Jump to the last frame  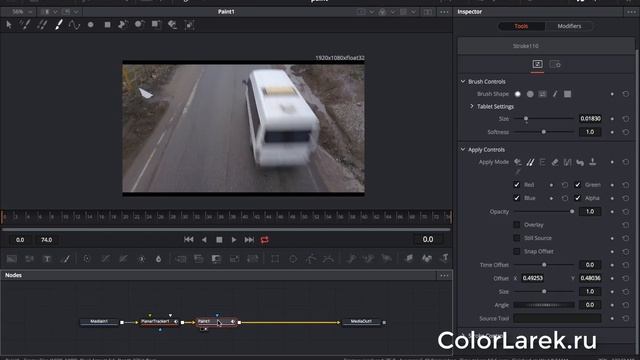click(x=249, y=240)
